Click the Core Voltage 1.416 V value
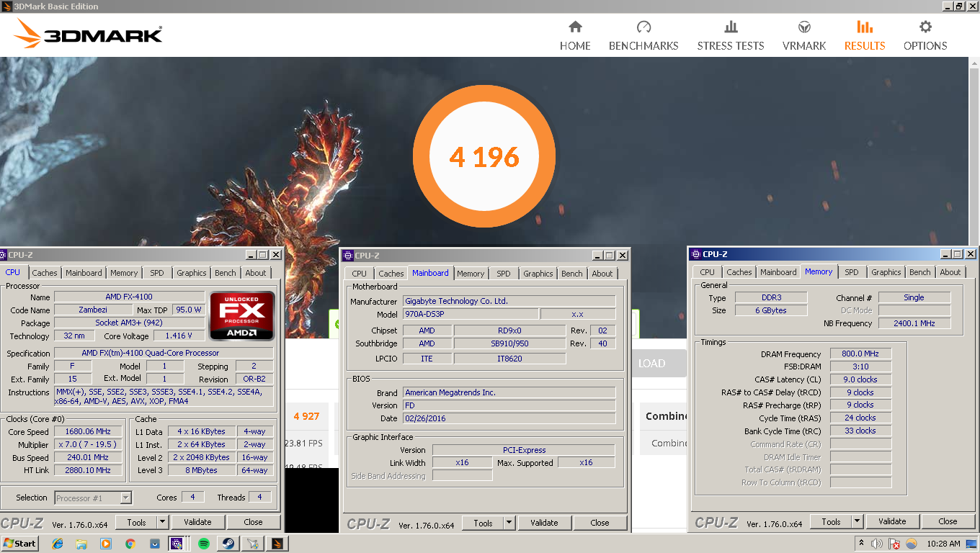This screenshot has height=553, width=980. click(x=178, y=336)
